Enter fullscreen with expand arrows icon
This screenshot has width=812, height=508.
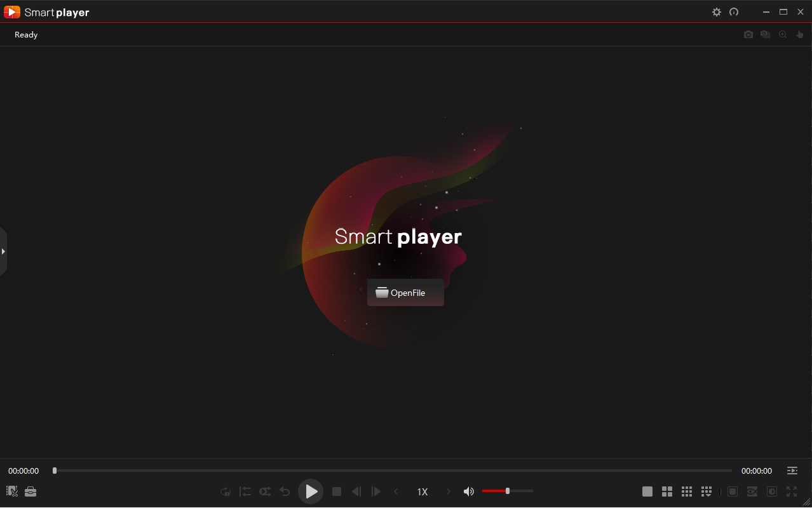(x=792, y=491)
